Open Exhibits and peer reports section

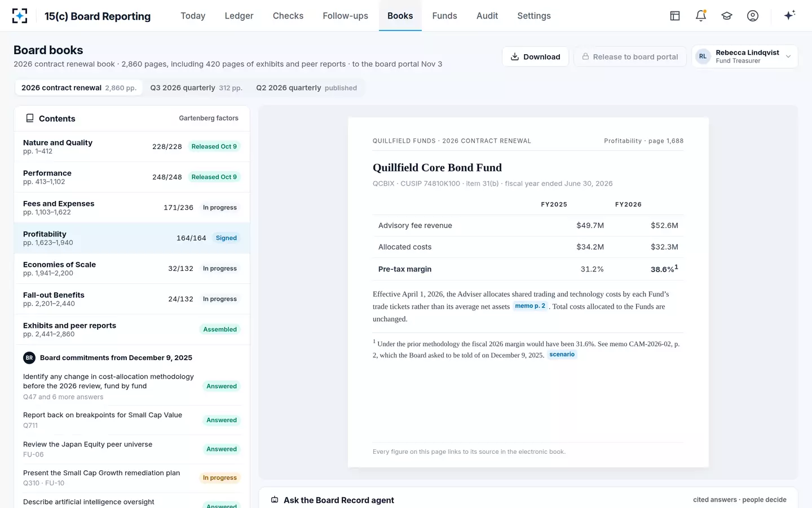coord(132,330)
